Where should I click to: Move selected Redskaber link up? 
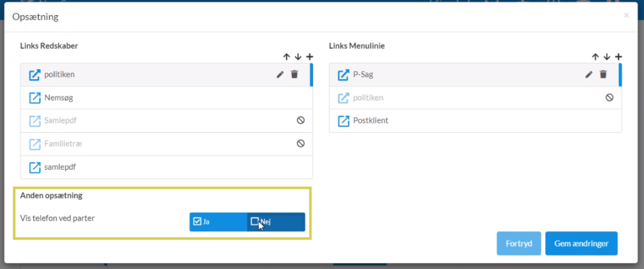(x=286, y=57)
